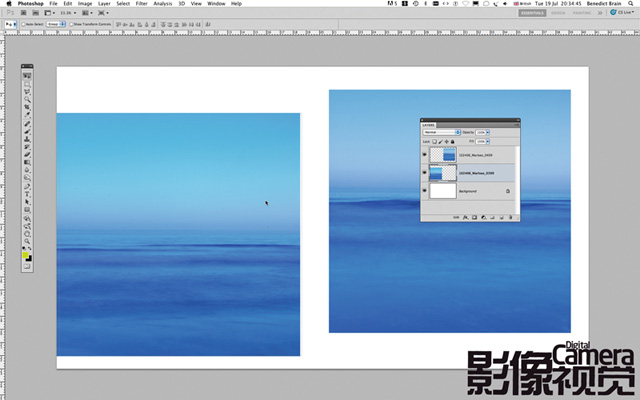Toggle lock transparent pixels in Layers panel
Screen dimensions: 640x400
tap(434, 142)
